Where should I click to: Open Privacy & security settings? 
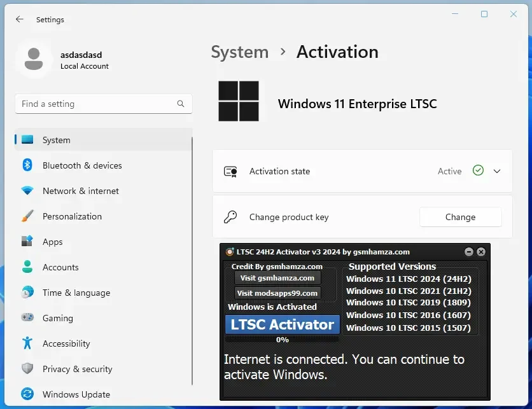(x=77, y=369)
